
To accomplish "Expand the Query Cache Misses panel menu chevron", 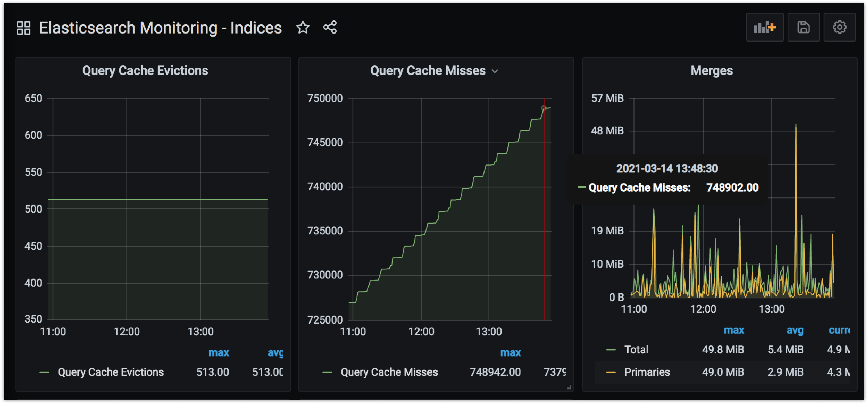I will point(495,71).
